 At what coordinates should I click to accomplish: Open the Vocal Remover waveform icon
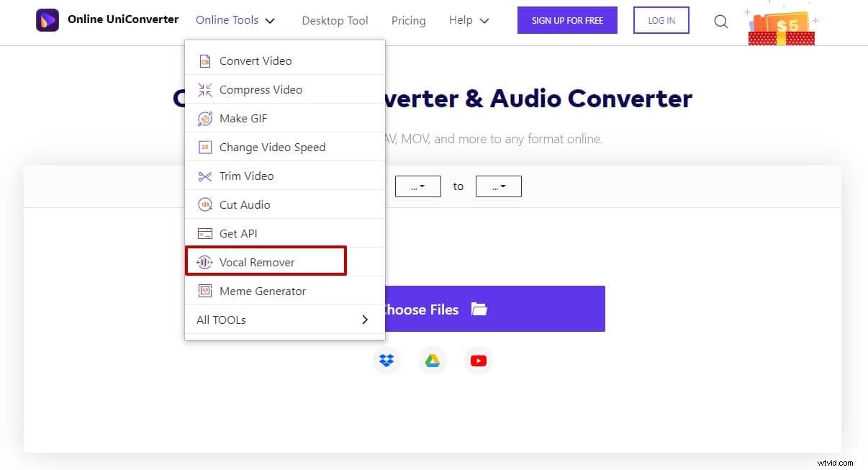pyautogui.click(x=204, y=262)
